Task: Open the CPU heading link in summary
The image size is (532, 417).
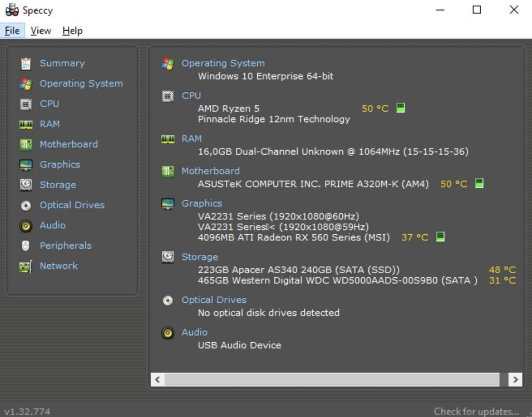Action: pos(191,96)
